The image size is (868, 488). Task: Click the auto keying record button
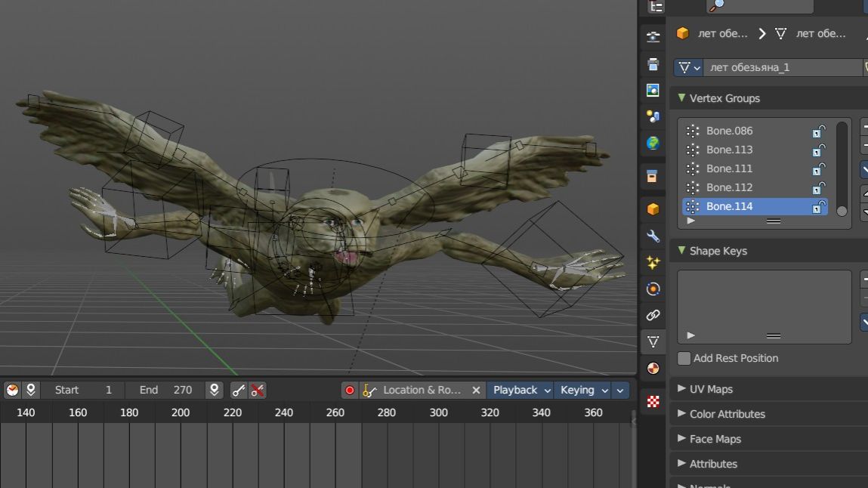tap(349, 391)
